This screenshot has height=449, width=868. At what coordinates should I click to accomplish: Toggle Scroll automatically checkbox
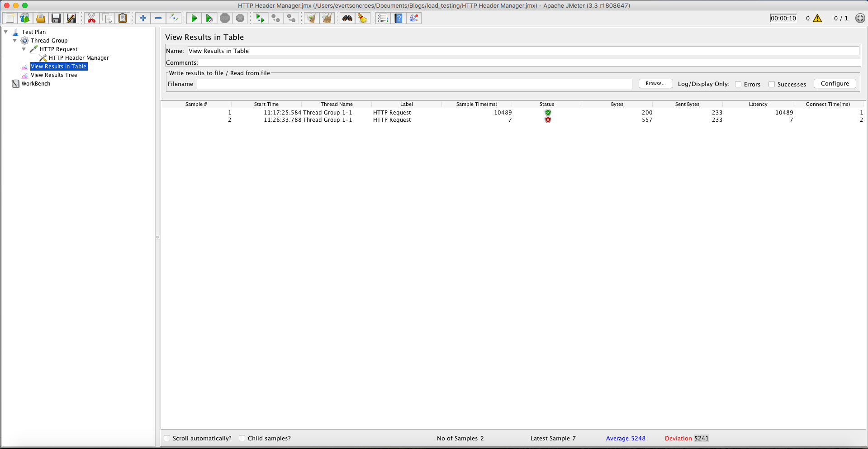(x=167, y=438)
